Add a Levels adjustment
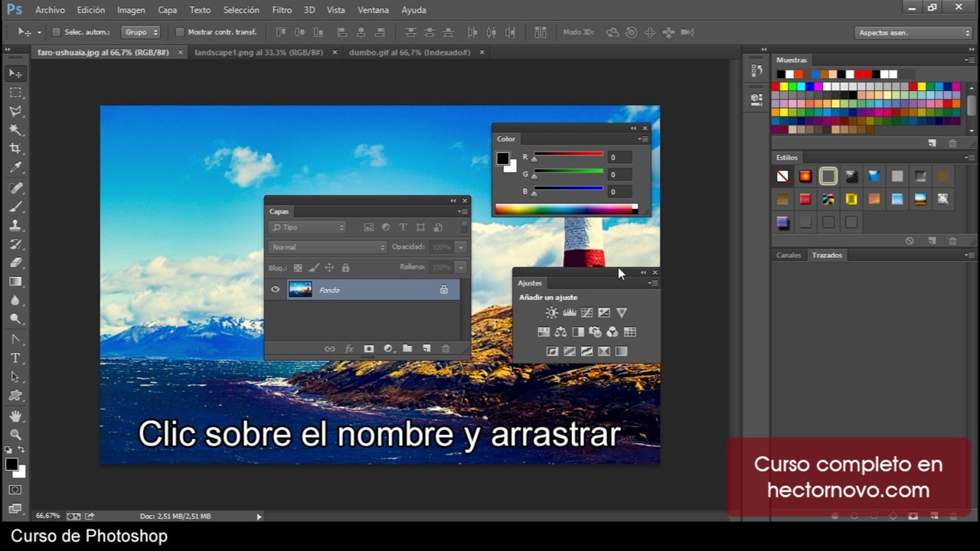This screenshot has height=551, width=980. pos(570,312)
